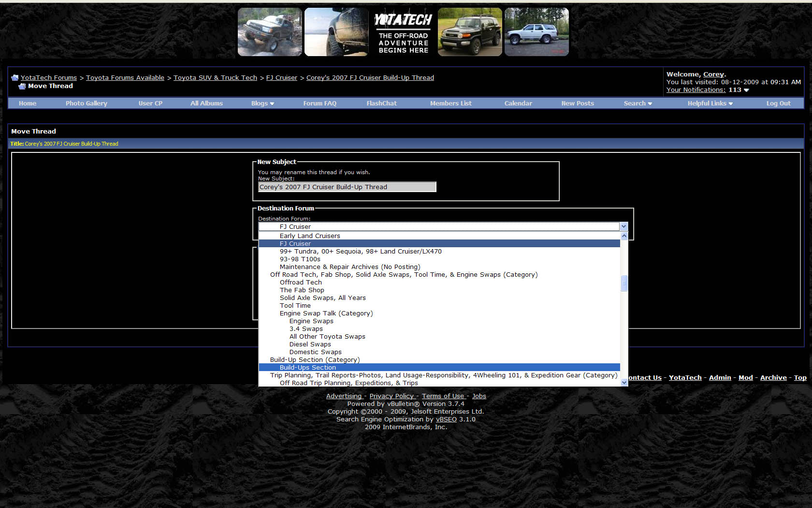This screenshot has width=812, height=508.
Task: Select Offroad Tech option
Action: tap(439, 283)
